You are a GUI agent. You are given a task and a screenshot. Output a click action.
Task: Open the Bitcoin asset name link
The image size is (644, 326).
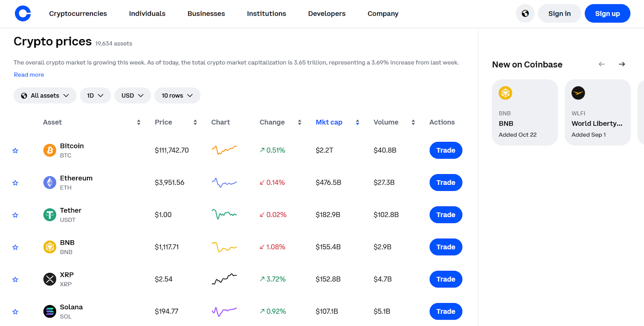[72, 146]
